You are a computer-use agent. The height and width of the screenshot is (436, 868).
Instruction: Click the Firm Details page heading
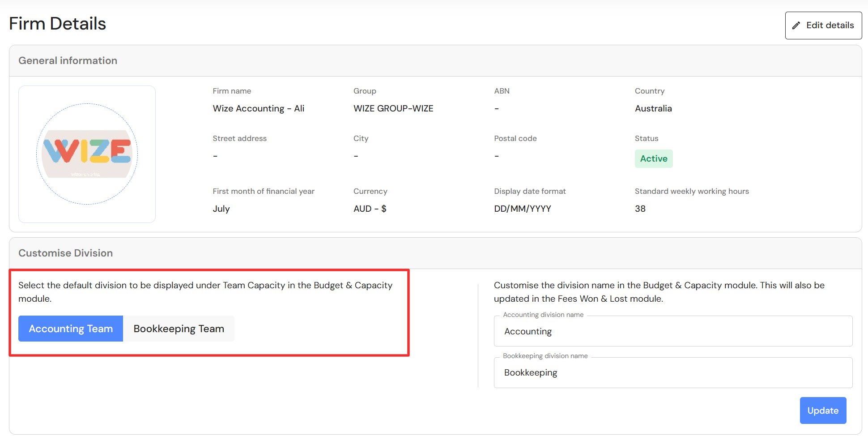[58, 24]
